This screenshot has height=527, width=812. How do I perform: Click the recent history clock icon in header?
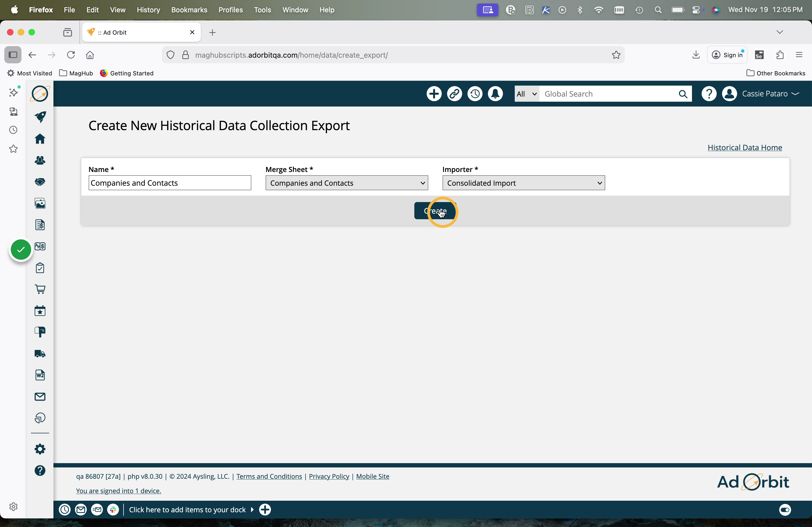(x=474, y=94)
